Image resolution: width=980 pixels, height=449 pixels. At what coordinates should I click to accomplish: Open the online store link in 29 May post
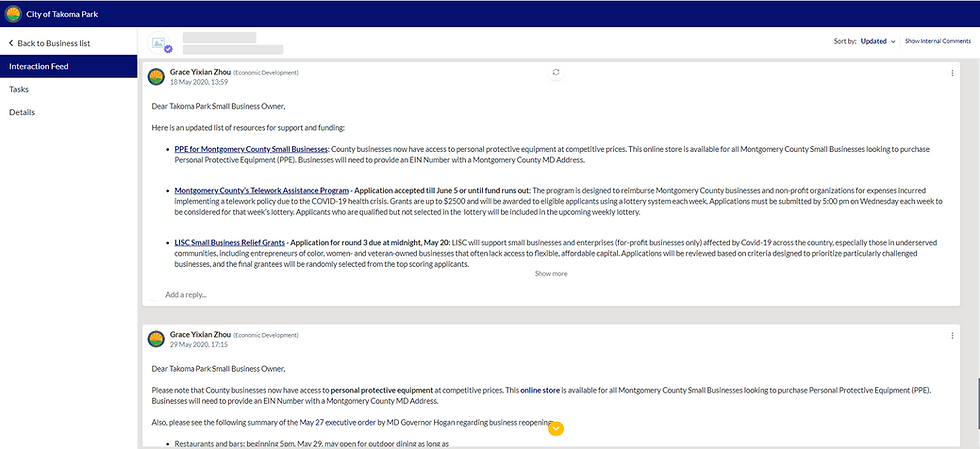pos(540,390)
